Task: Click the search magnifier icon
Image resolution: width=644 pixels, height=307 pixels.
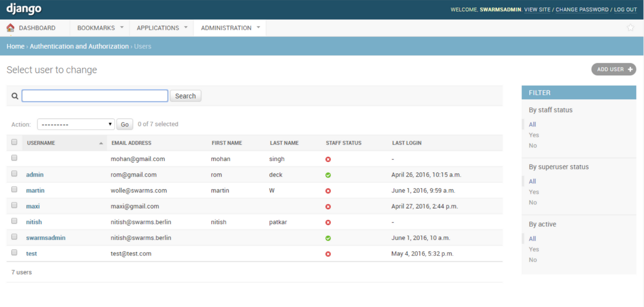Action: click(15, 96)
